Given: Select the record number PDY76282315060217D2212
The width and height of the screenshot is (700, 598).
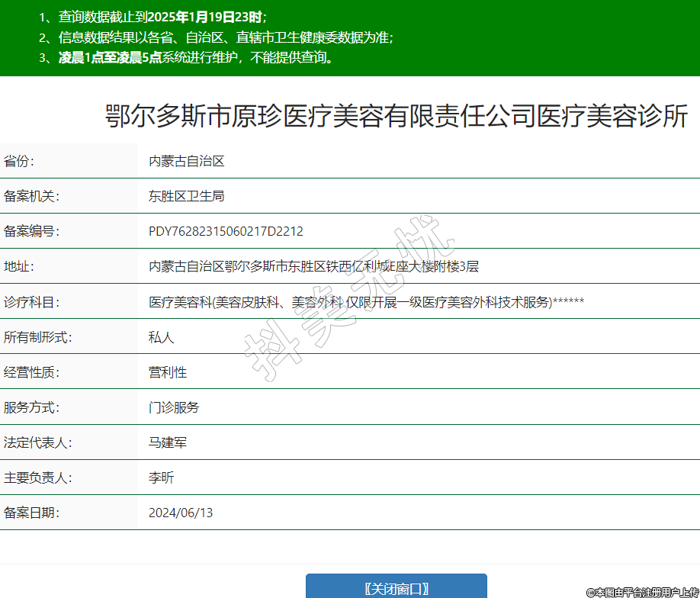Looking at the screenshot, I should click(x=226, y=231).
